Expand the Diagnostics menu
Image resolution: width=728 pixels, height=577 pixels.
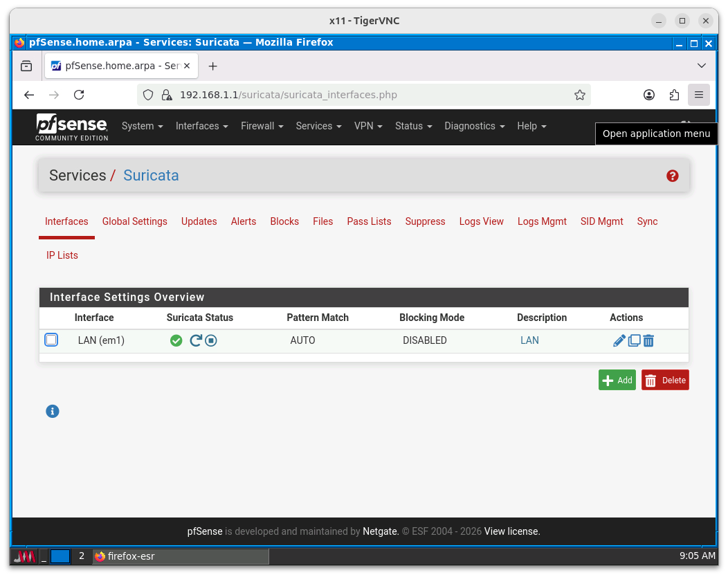pyautogui.click(x=475, y=127)
